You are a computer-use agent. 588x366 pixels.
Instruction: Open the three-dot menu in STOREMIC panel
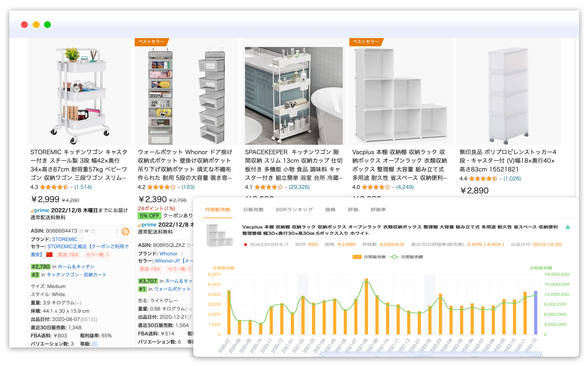click(117, 231)
